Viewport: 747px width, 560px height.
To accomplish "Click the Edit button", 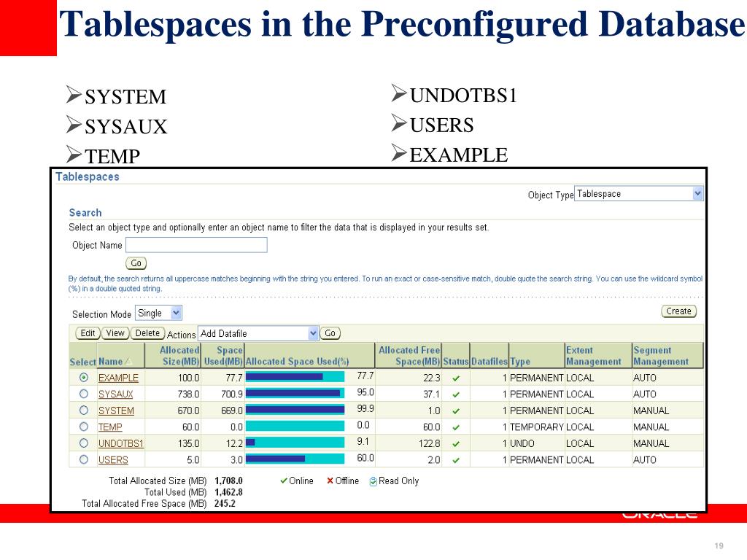I will (x=88, y=332).
